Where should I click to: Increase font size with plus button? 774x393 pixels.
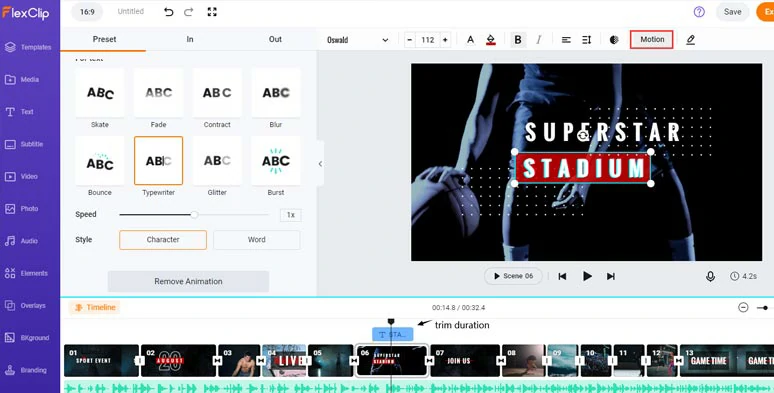point(445,40)
